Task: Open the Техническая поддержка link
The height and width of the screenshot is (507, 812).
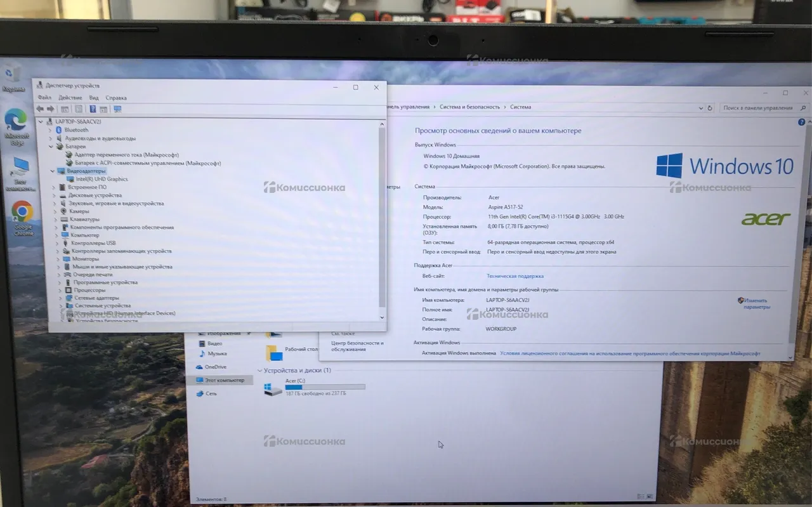Action: coord(514,276)
